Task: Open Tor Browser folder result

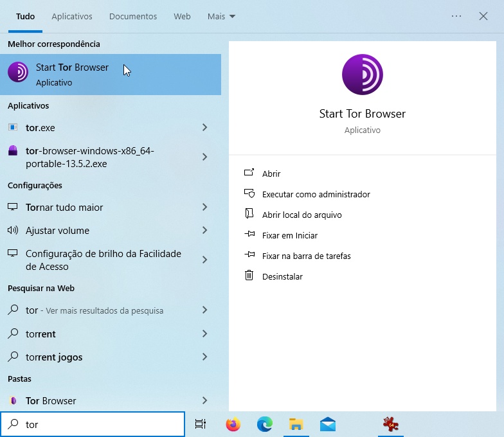Action: click(x=111, y=401)
